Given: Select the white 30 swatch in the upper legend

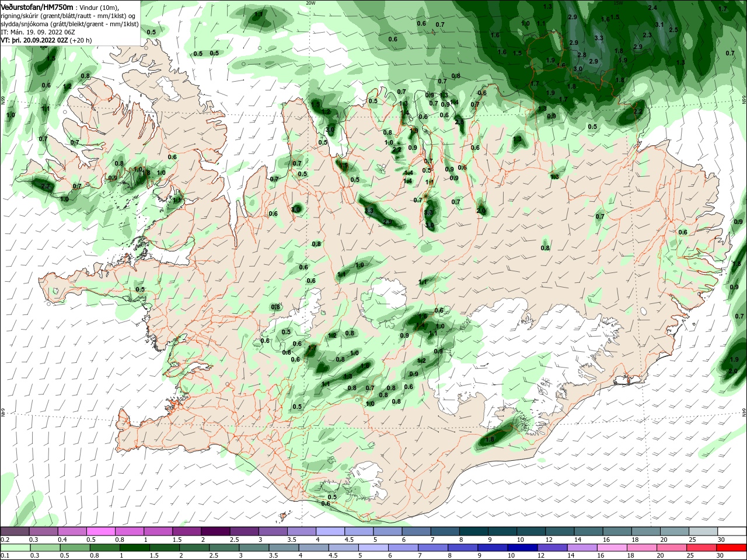Looking at the screenshot, I should [x=732, y=531].
